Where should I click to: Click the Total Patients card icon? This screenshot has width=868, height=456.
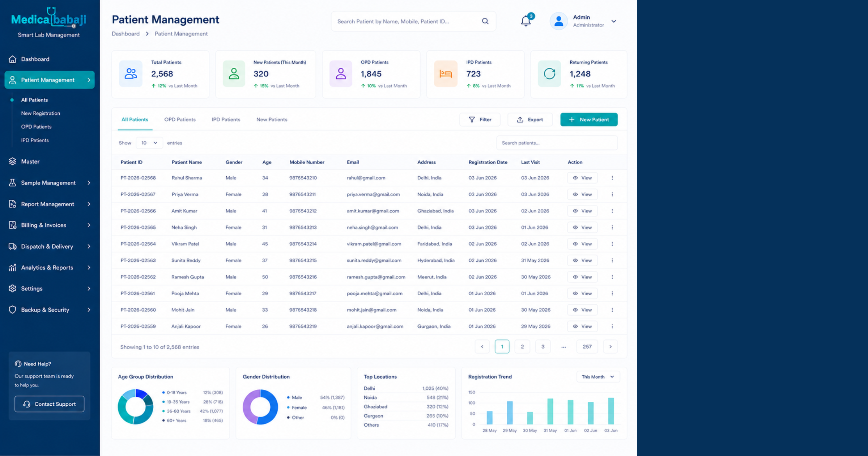tap(131, 74)
